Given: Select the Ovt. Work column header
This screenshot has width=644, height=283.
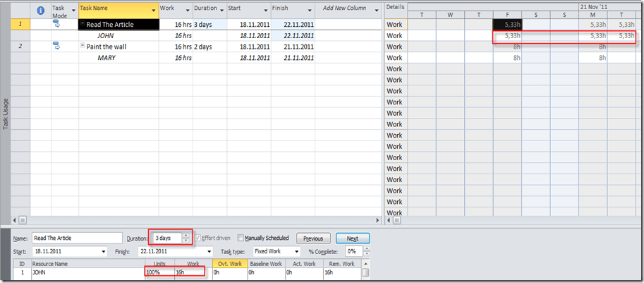Looking at the screenshot, I should (x=228, y=264).
